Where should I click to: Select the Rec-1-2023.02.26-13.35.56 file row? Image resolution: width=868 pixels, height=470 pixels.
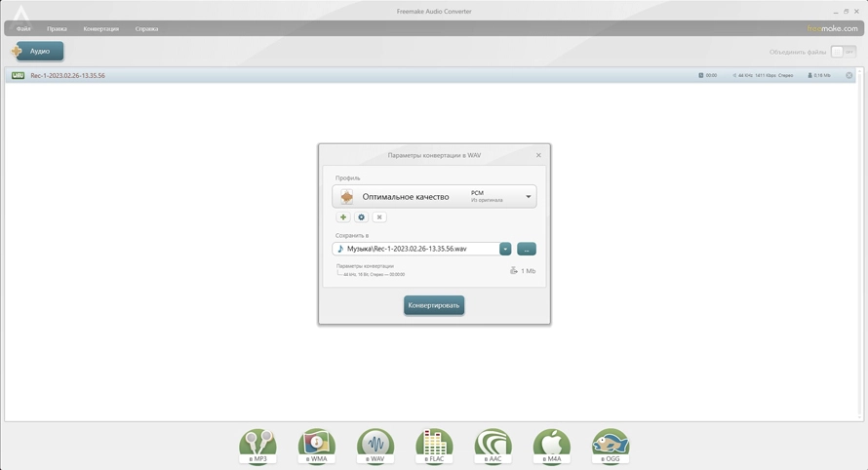(x=431, y=75)
